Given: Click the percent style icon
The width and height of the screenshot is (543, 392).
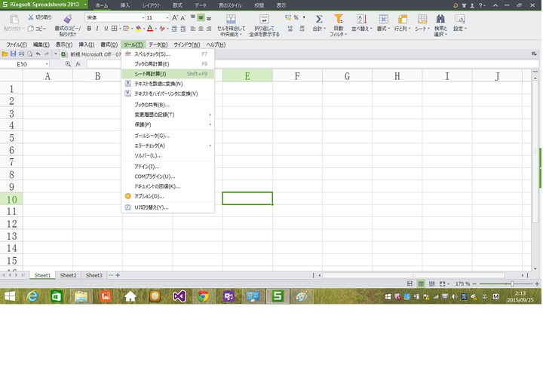Looking at the screenshot, I should [296, 17].
